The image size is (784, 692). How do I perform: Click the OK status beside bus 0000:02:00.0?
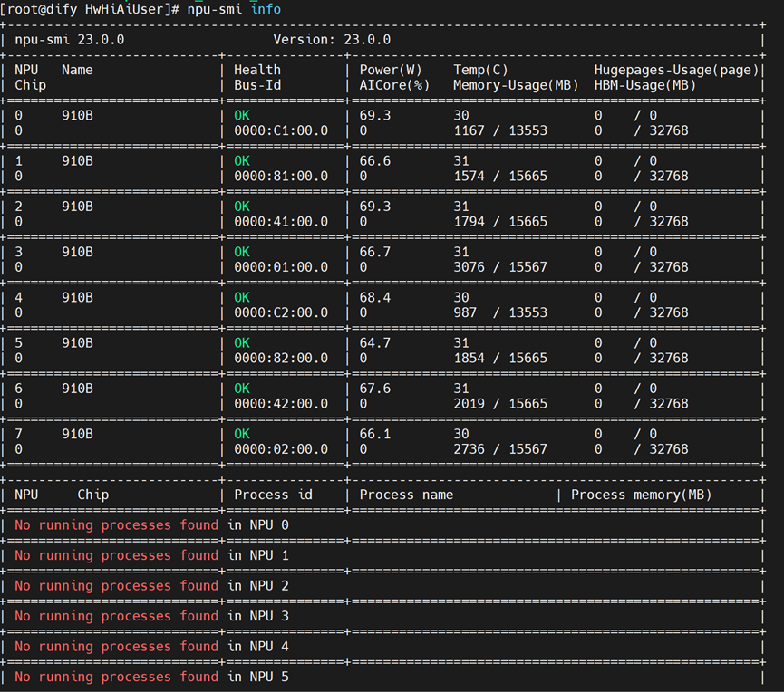point(242,434)
